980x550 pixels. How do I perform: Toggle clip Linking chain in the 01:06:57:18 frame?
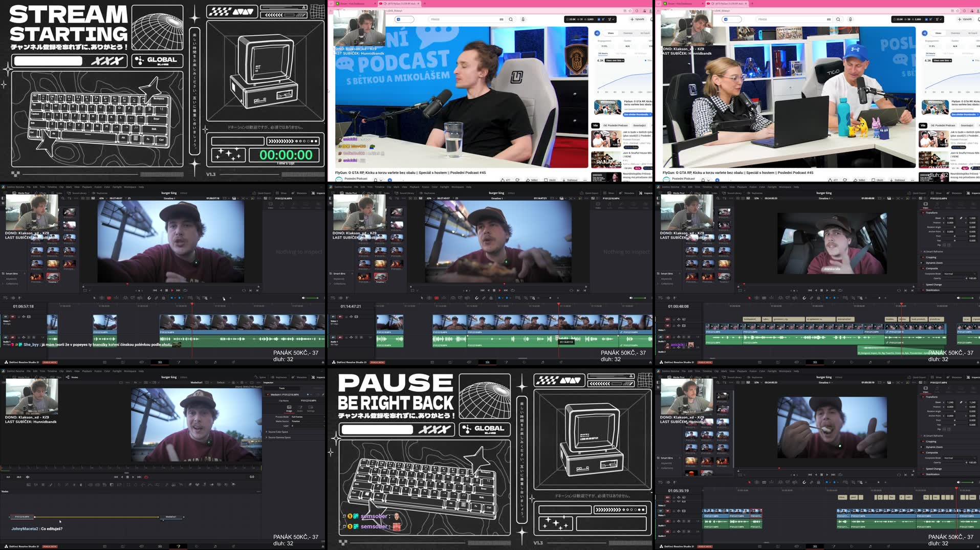coord(157,298)
